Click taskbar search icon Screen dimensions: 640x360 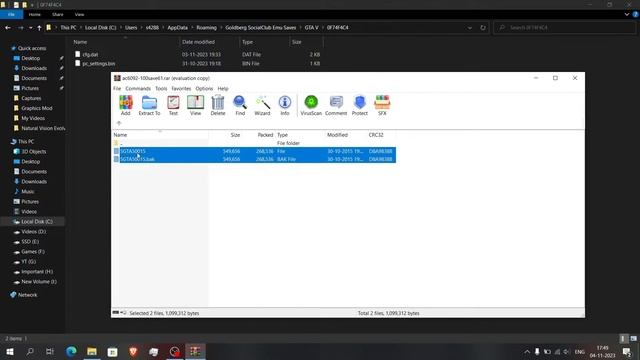30,351
